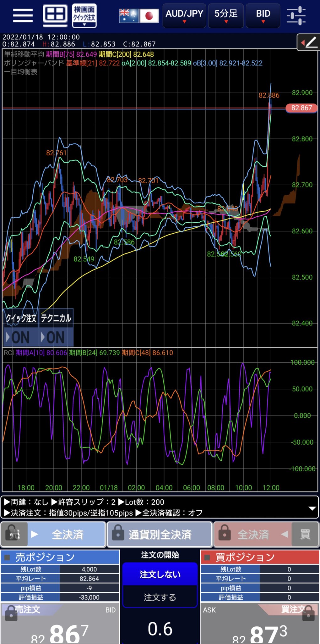320x644 pixels.
Task: Tap the 82.867 current price label
Action: point(301,108)
